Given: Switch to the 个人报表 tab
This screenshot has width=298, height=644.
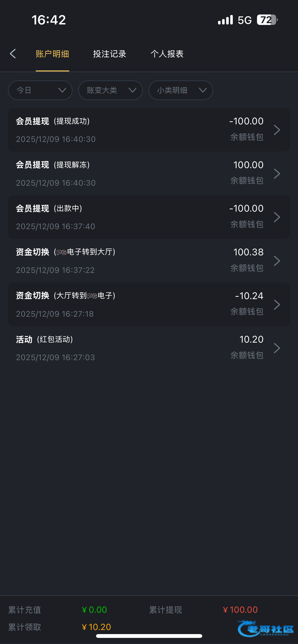Looking at the screenshot, I should coord(167,54).
